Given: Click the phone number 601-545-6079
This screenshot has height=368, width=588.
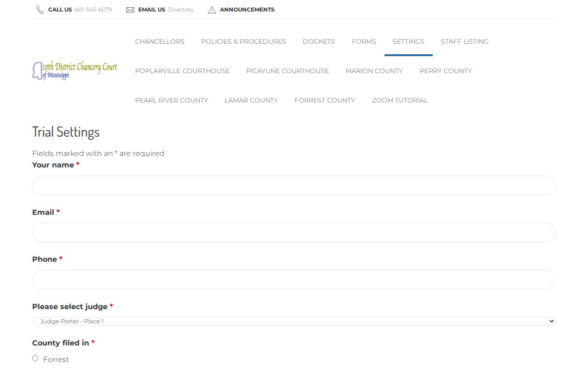Looking at the screenshot, I should pyautogui.click(x=93, y=10).
